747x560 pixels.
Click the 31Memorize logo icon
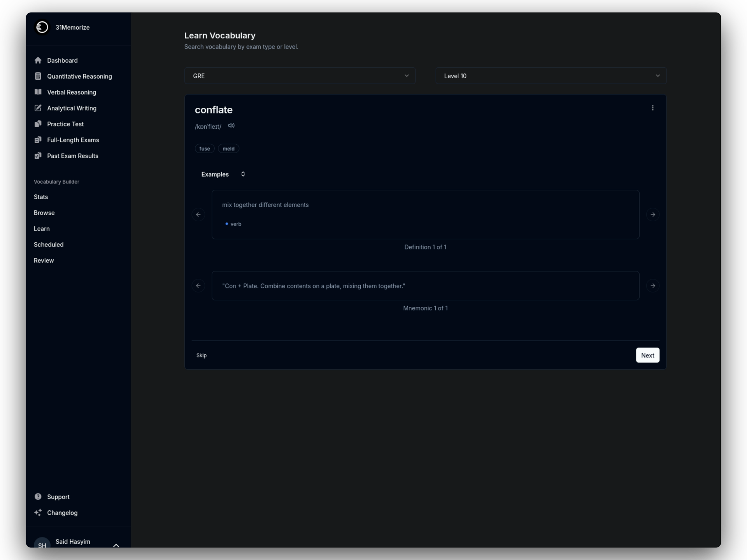click(42, 27)
